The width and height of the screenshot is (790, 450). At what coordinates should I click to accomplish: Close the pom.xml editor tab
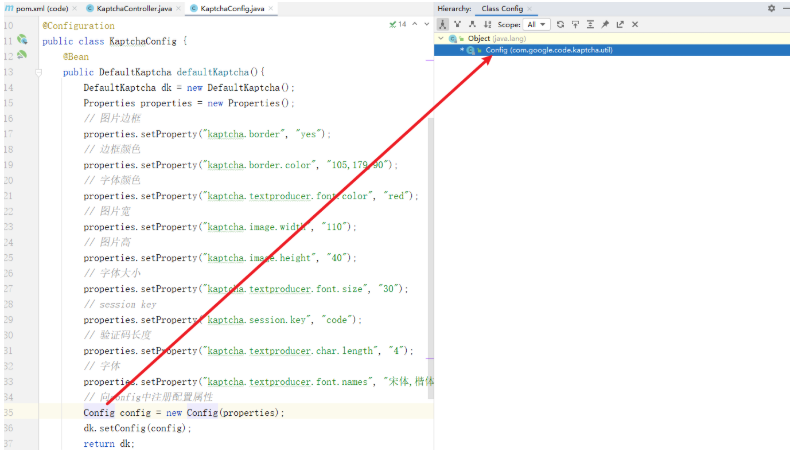[75, 9]
